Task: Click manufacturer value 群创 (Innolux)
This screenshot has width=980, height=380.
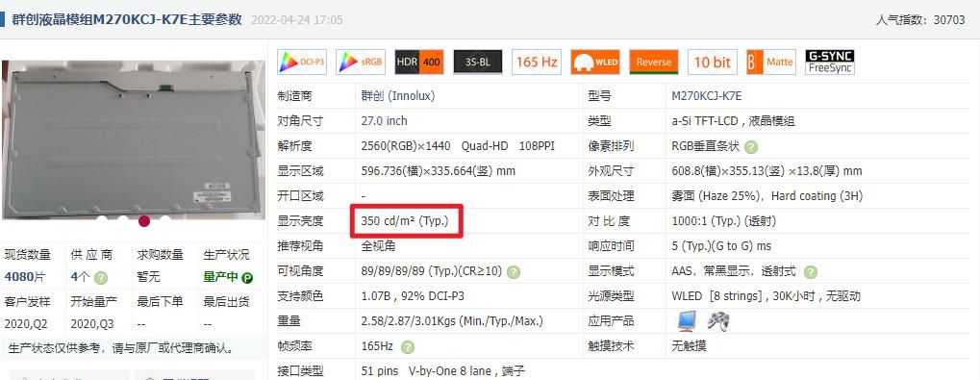Action: pyautogui.click(x=398, y=96)
